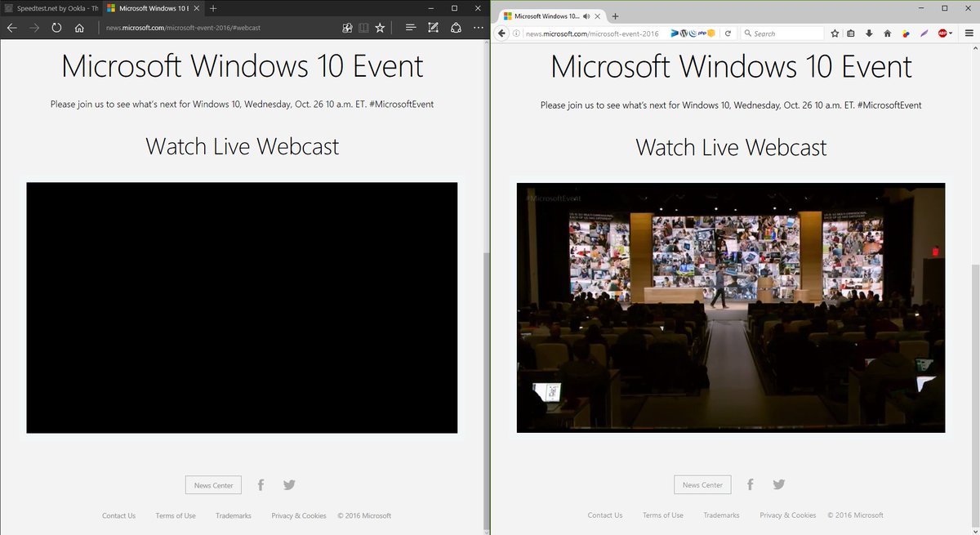Open Trademarks link in Firefox page
The height and width of the screenshot is (535, 980).
pyautogui.click(x=721, y=515)
